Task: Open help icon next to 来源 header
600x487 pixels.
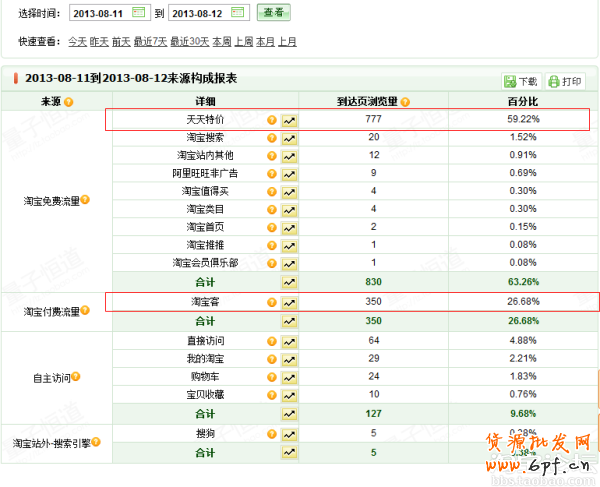Action: (68, 102)
